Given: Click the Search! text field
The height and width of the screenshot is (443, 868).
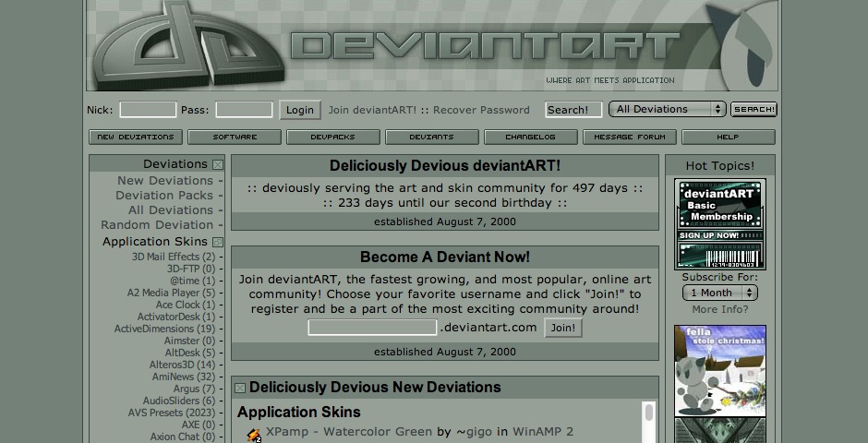Looking at the screenshot, I should (573, 110).
